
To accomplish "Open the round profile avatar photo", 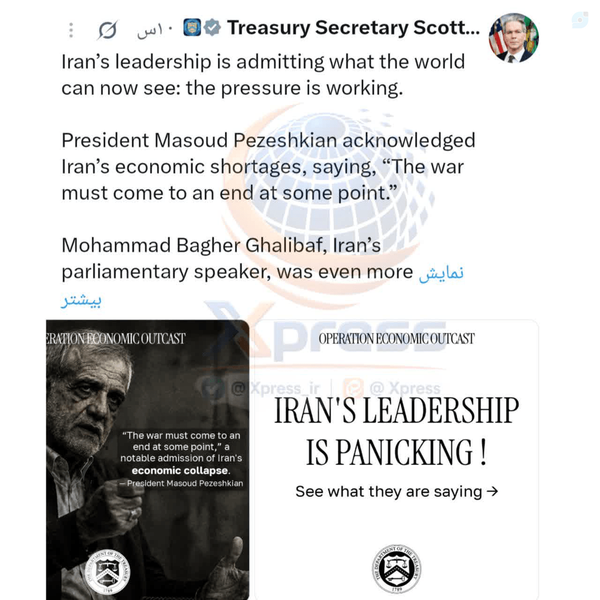I will (514, 38).
